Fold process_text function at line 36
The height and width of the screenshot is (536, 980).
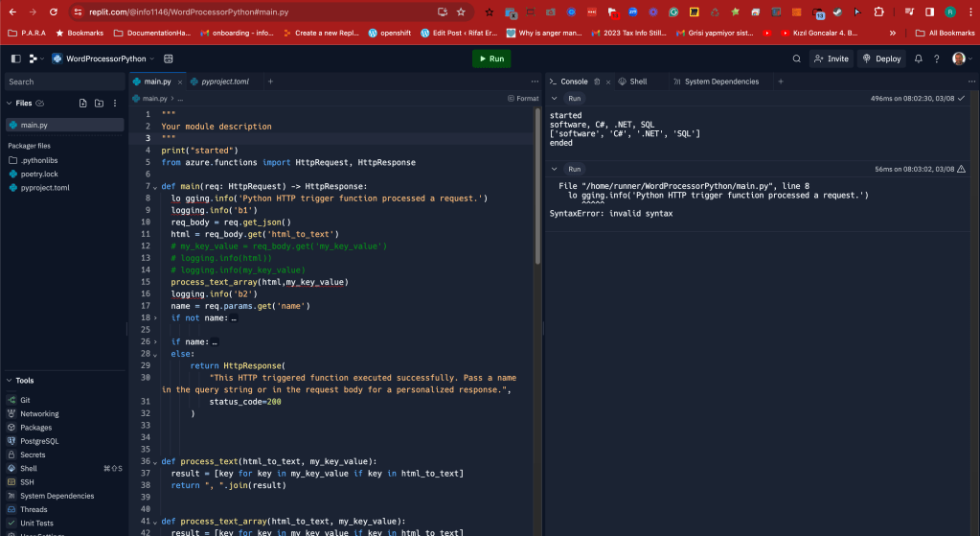pos(155,462)
